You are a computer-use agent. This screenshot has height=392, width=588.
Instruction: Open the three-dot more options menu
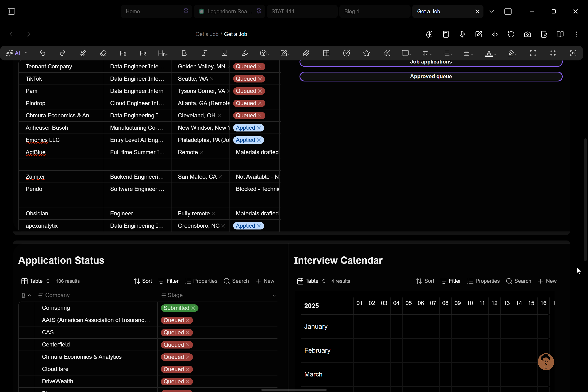[577, 34]
